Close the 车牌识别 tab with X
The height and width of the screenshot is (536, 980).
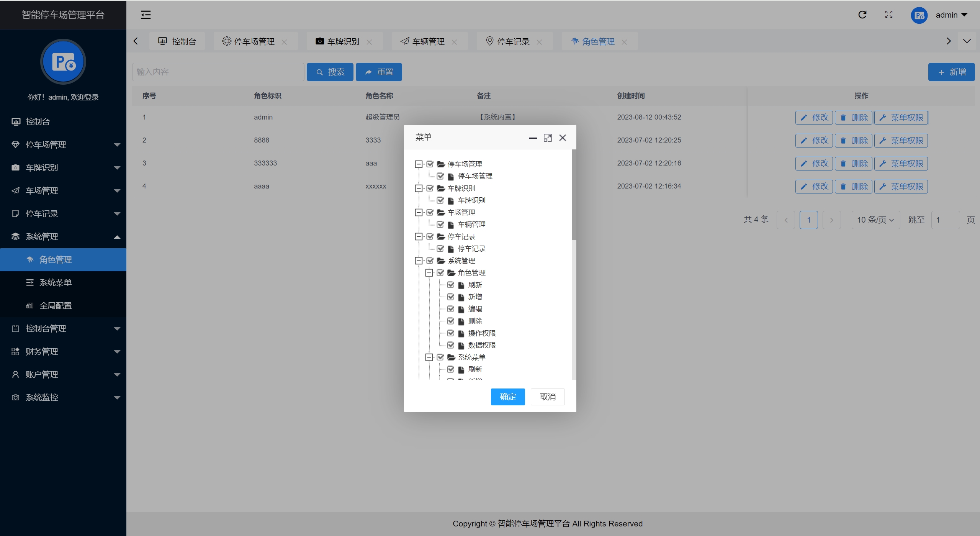[369, 42]
